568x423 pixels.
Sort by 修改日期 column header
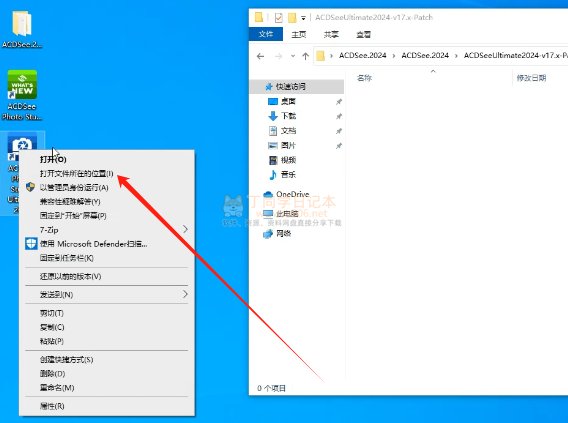(531, 78)
